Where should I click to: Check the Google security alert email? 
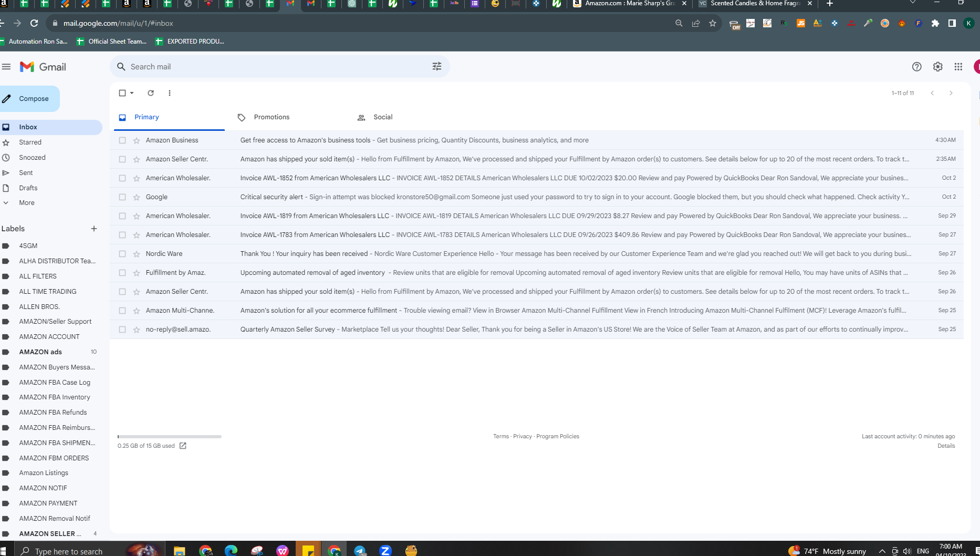click(x=122, y=197)
